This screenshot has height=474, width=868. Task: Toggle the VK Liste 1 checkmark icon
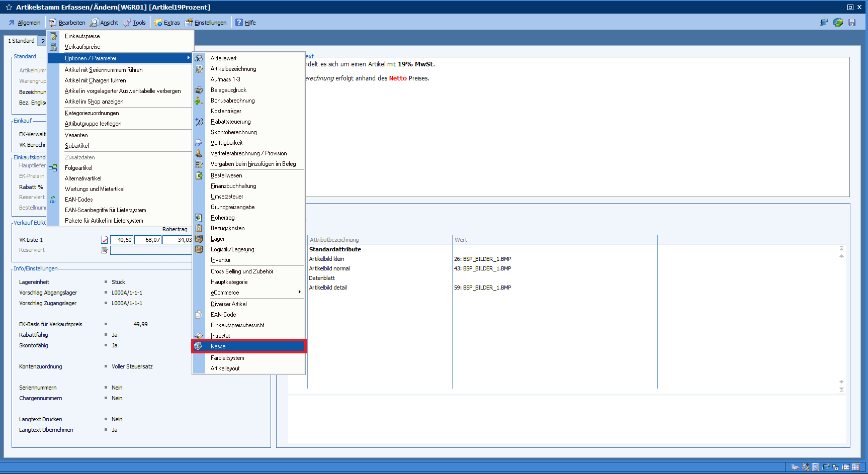pos(105,240)
